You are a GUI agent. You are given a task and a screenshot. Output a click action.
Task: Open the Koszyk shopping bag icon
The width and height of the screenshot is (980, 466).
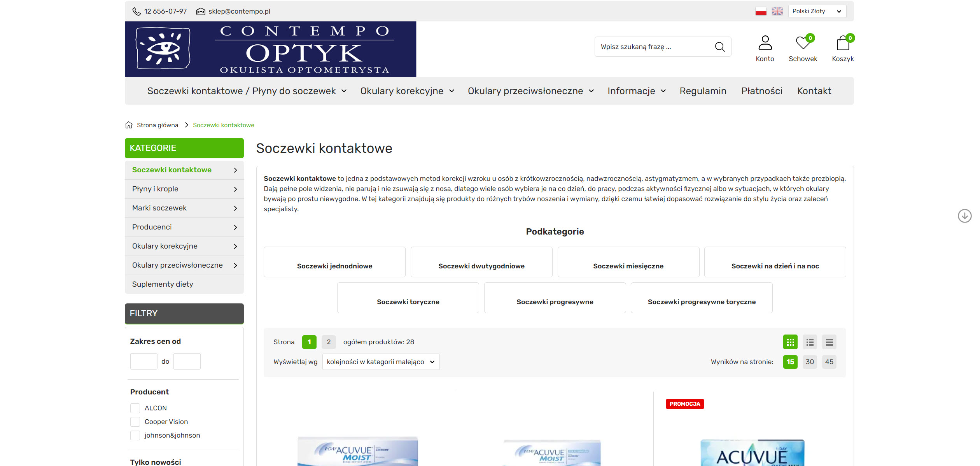coord(843,43)
